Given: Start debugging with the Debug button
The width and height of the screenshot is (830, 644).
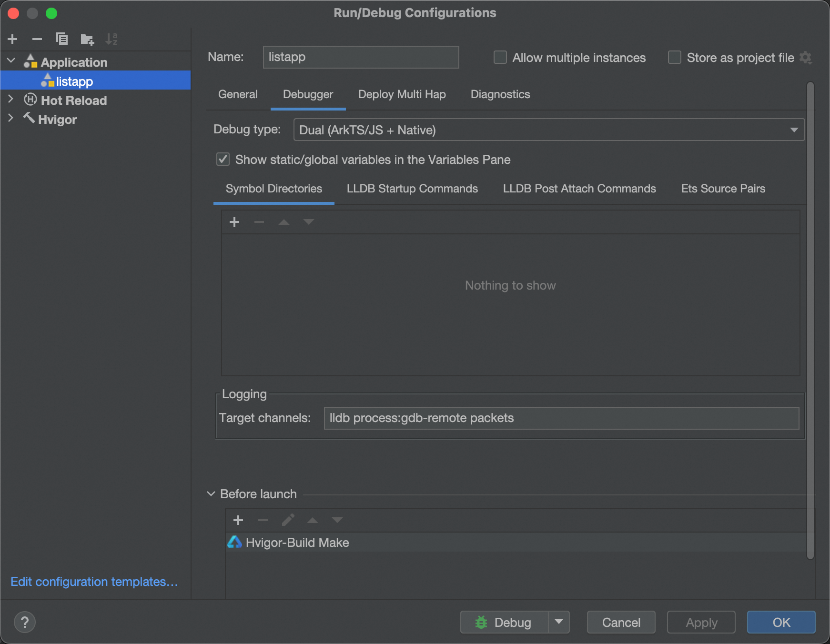Looking at the screenshot, I should [504, 622].
